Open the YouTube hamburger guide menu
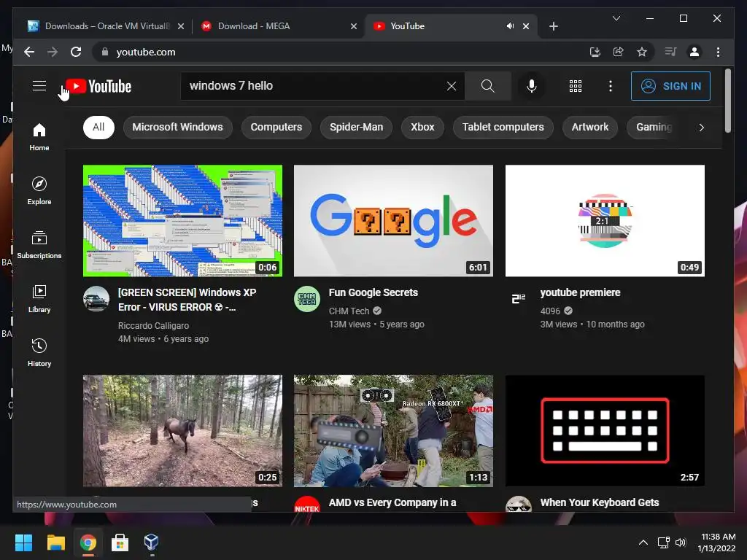This screenshot has width=747, height=560. (39, 86)
